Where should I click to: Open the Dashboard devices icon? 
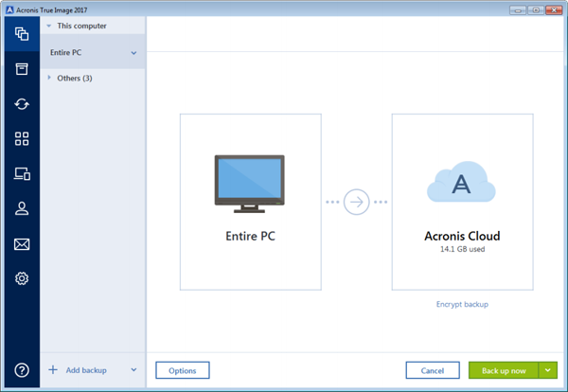click(20, 174)
